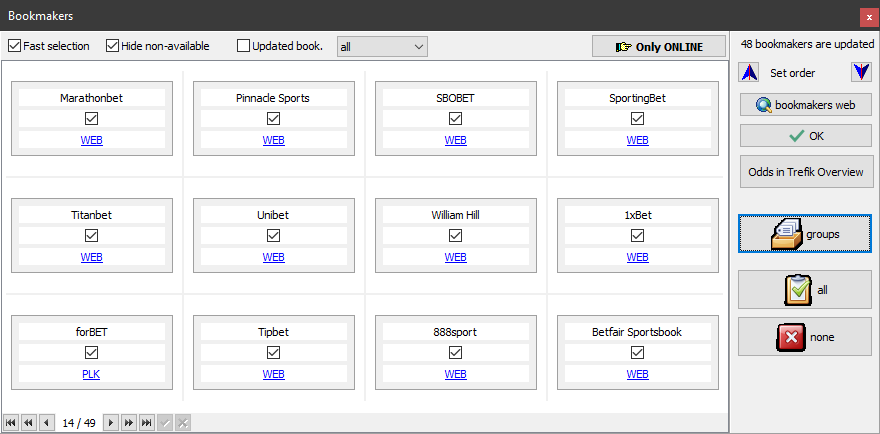Jump forward with the double-right arrow

tap(129, 423)
